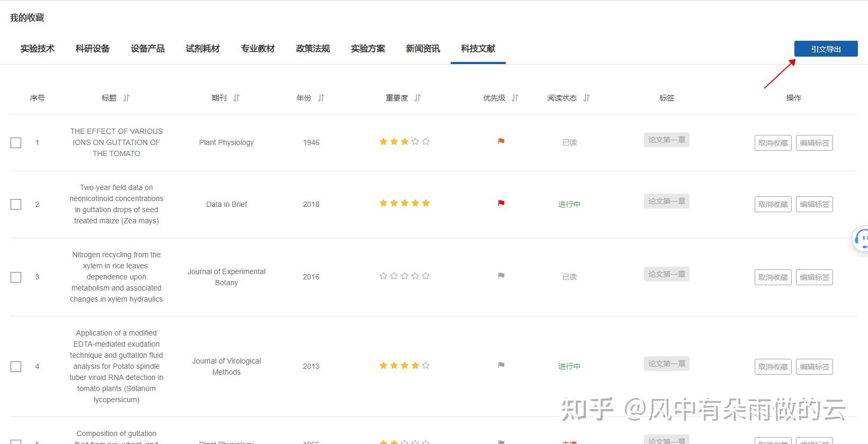Open the title "Nitrogen recycling from the xylem in rice leaves"
Viewport: 868px width, 444px height.
(117, 277)
